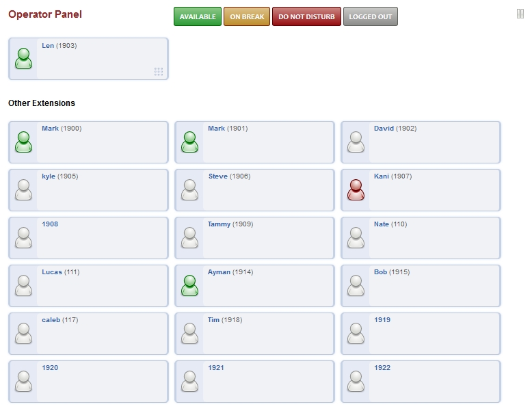Viewport: 532px width, 411px height.
Task: Click the pause icon at top right
Action: pyautogui.click(x=520, y=14)
